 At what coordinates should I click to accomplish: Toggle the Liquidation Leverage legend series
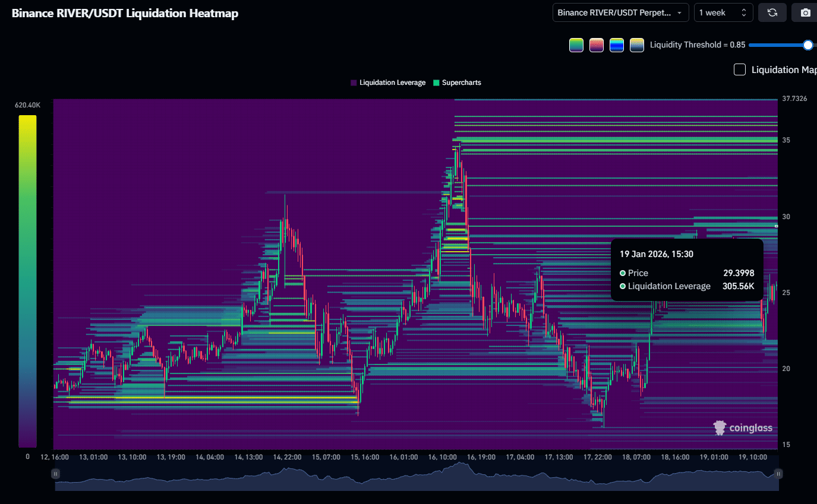point(388,83)
